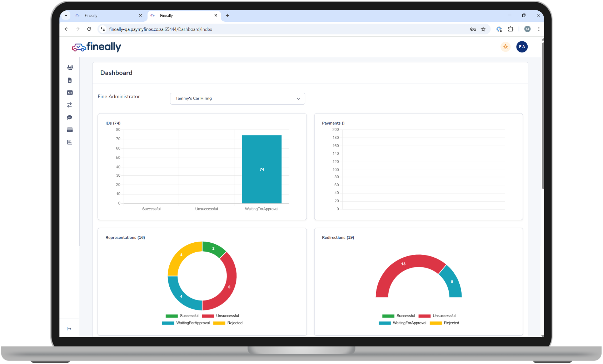Screen dimensions: 603x364
Task: Click the teal Redirections arc segment 5
Action: (452, 282)
